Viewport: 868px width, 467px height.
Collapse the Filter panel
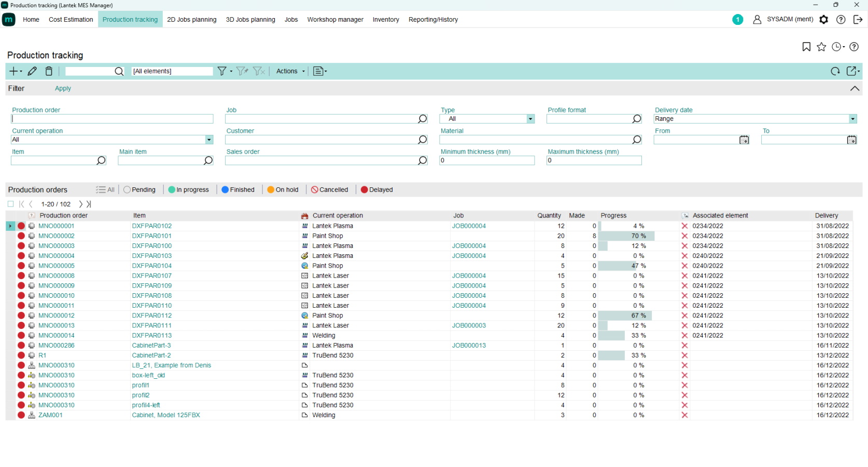(x=855, y=89)
